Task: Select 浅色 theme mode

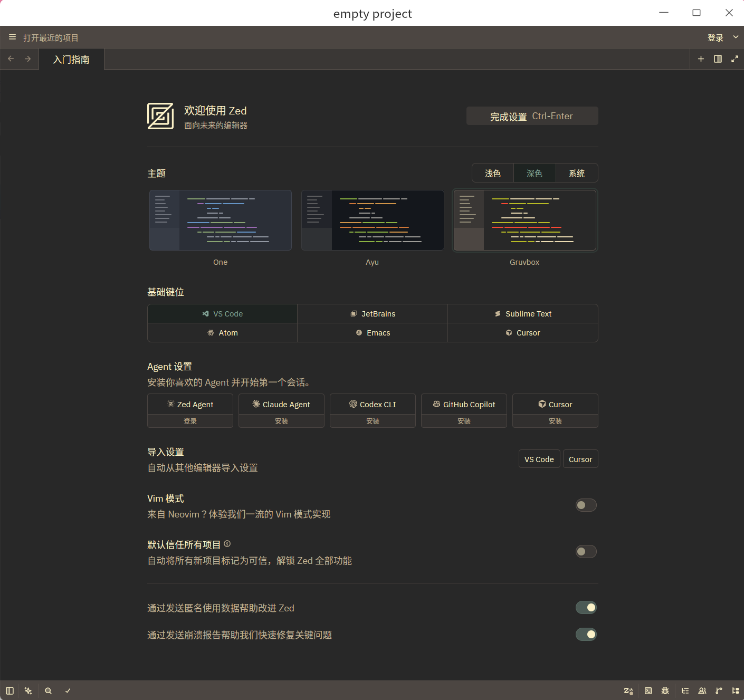Action: coord(493,173)
